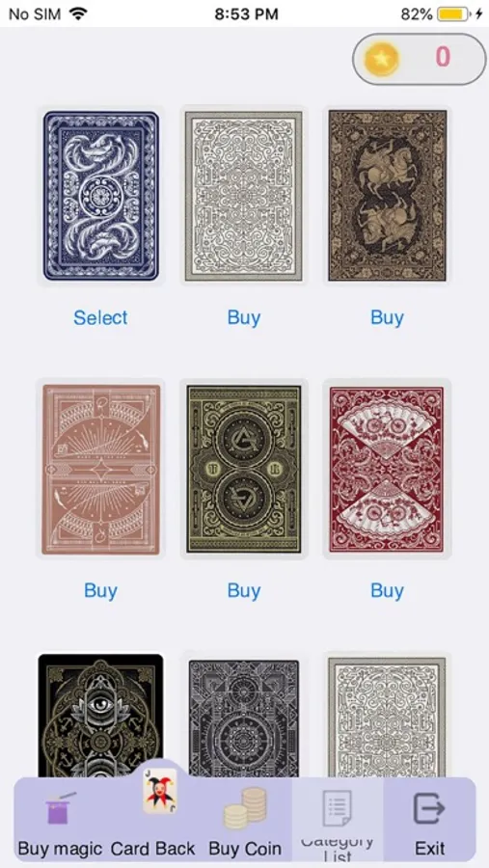Select the blue feather card back
The image size is (489, 868).
pyautogui.click(x=100, y=317)
